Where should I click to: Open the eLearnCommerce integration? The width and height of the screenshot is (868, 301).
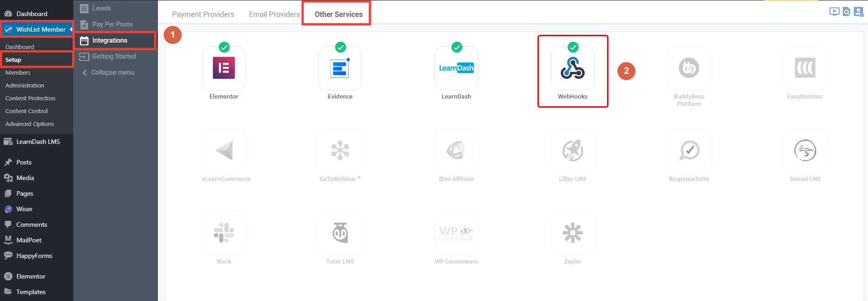point(224,151)
